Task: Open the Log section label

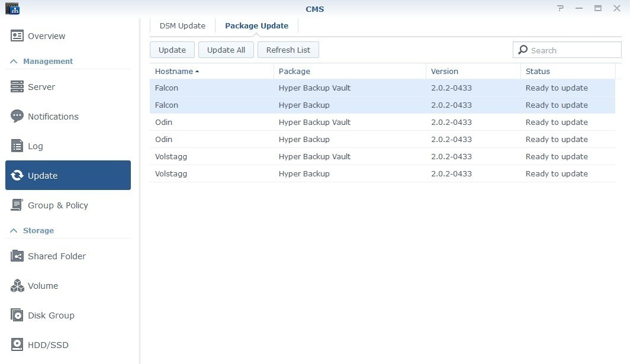Action: tap(36, 146)
